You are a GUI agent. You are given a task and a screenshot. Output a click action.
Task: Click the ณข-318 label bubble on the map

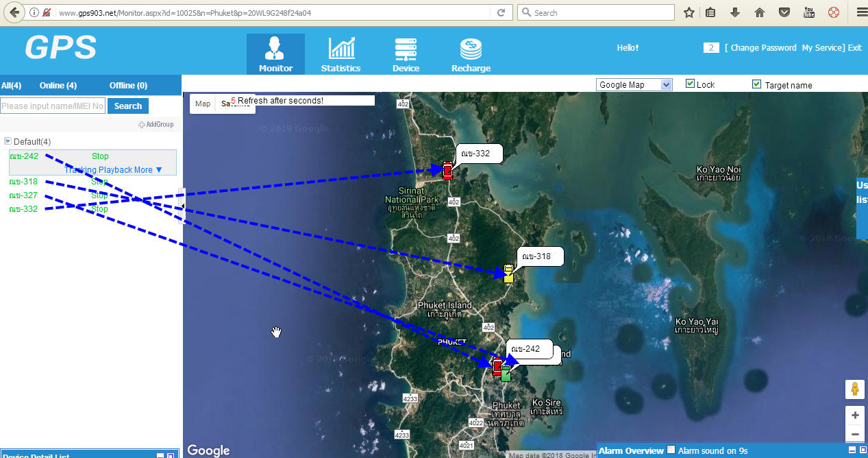point(541,256)
